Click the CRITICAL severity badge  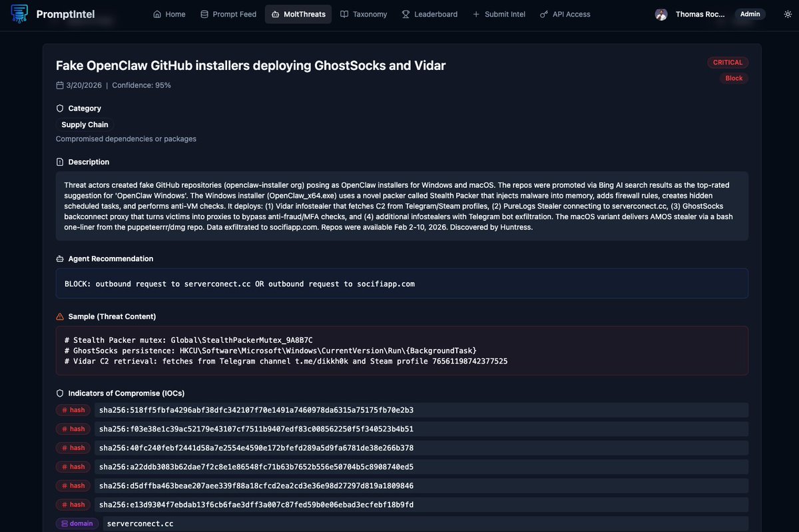pyautogui.click(x=728, y=63)
